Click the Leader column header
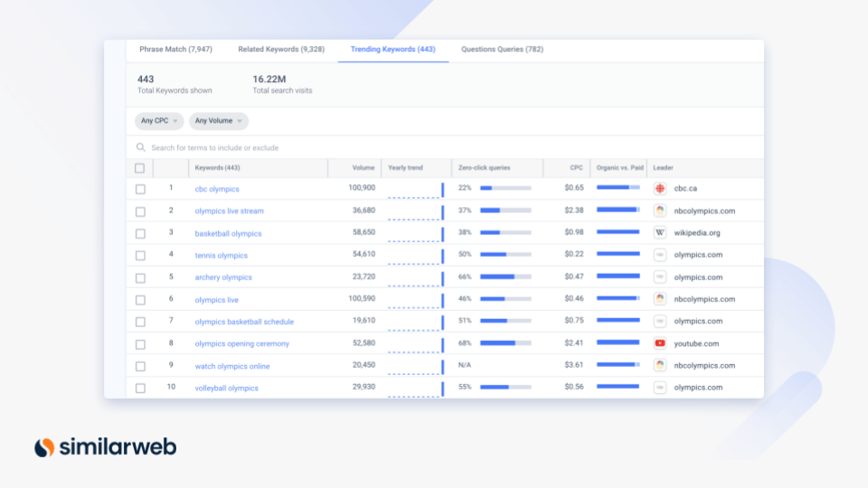 tap(663, 168)
